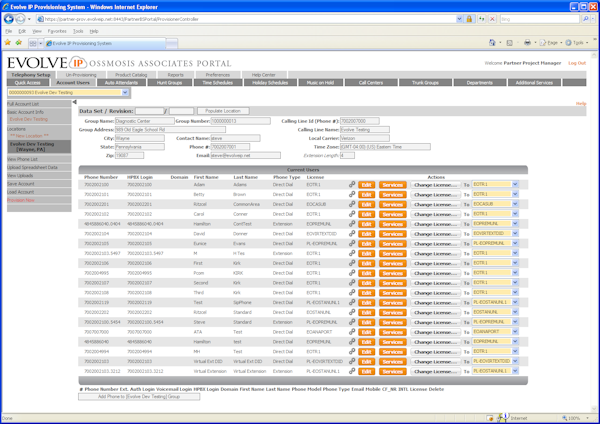Click the link icon in Carol Conner row

pyautogui.click(x=352, y=214)
